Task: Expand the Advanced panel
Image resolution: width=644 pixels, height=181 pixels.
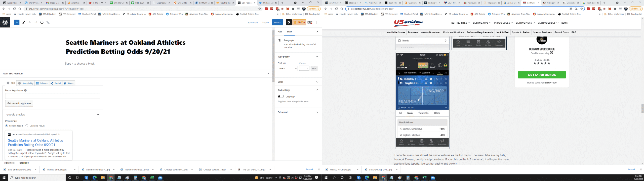Action: (x=298, y=112)
